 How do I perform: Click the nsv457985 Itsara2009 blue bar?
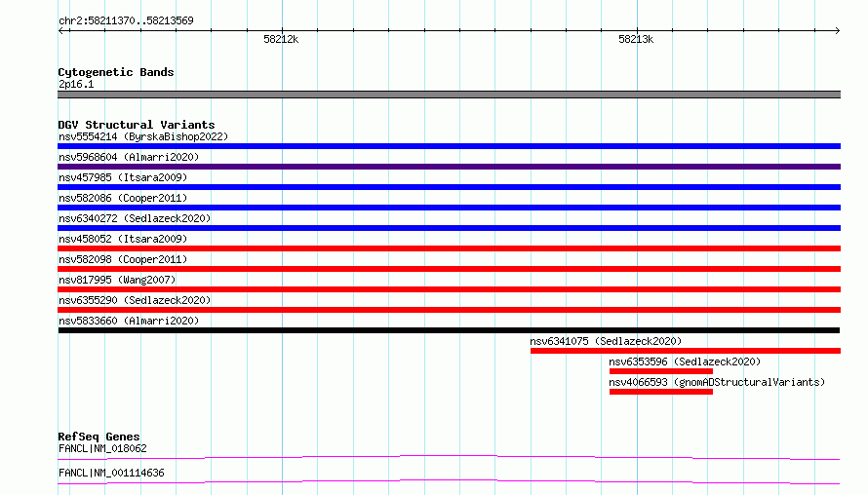click(x=449, y=187)
